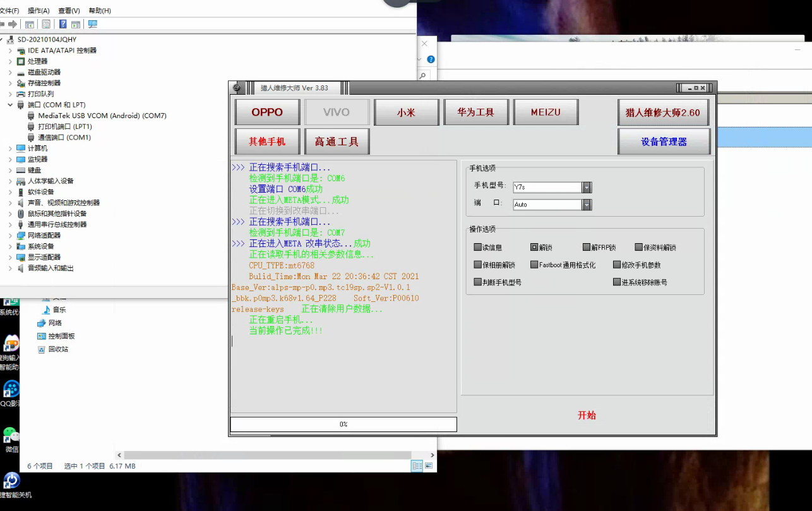The width and height of the screenshot is (812, 511).
Task: Switch Explorer to large icons view
Action: click(x=429, y=466)
